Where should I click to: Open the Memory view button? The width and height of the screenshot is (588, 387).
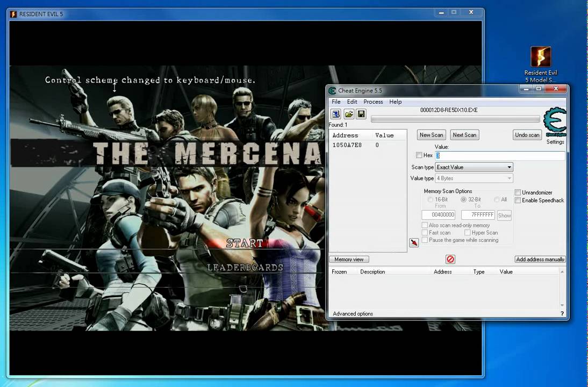[x=349, y=259]
